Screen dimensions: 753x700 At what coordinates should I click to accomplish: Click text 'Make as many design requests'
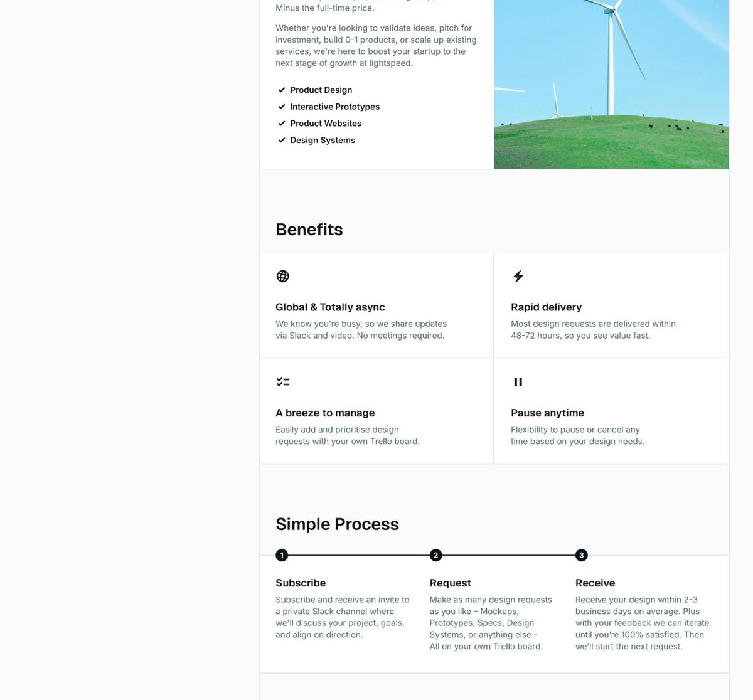(x=491, y=600)
